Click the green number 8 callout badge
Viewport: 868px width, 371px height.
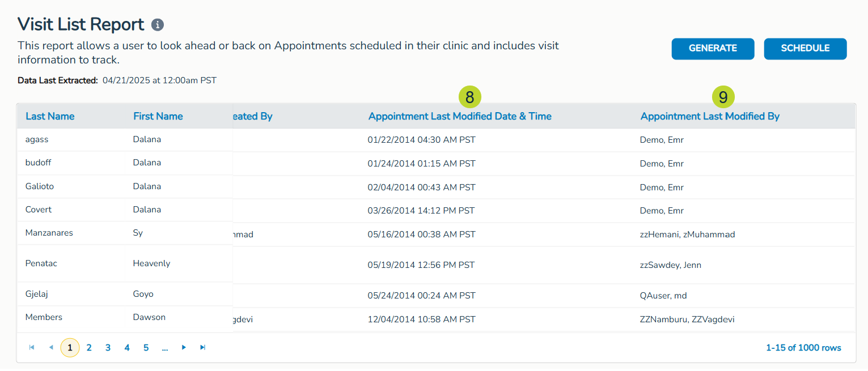469,97
